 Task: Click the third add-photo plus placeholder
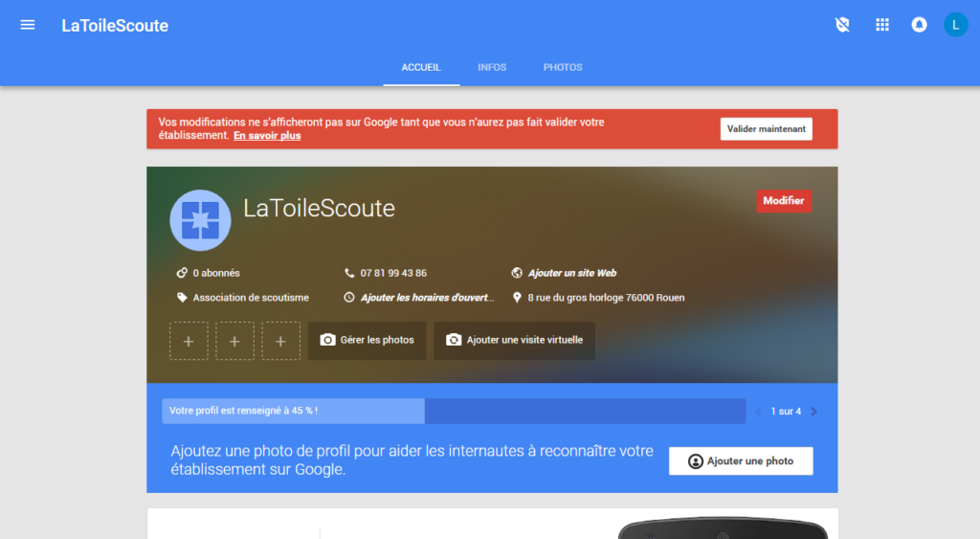(x=281, y=341)
